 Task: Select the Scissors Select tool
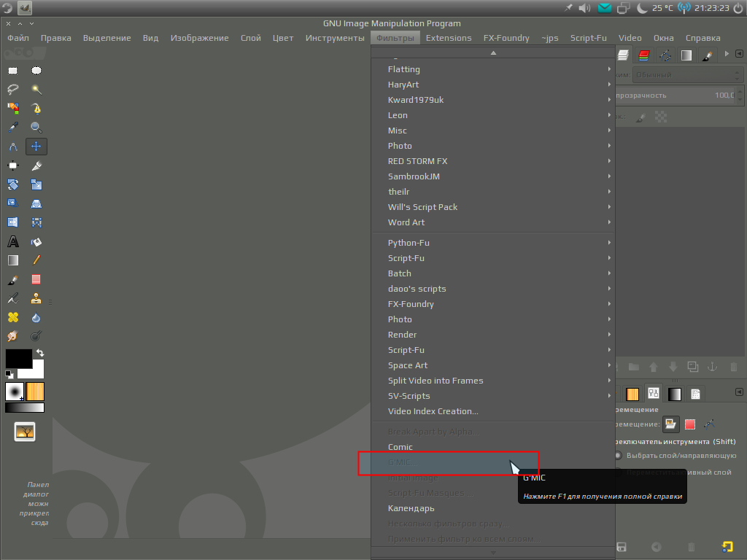[x=36, y=109]
